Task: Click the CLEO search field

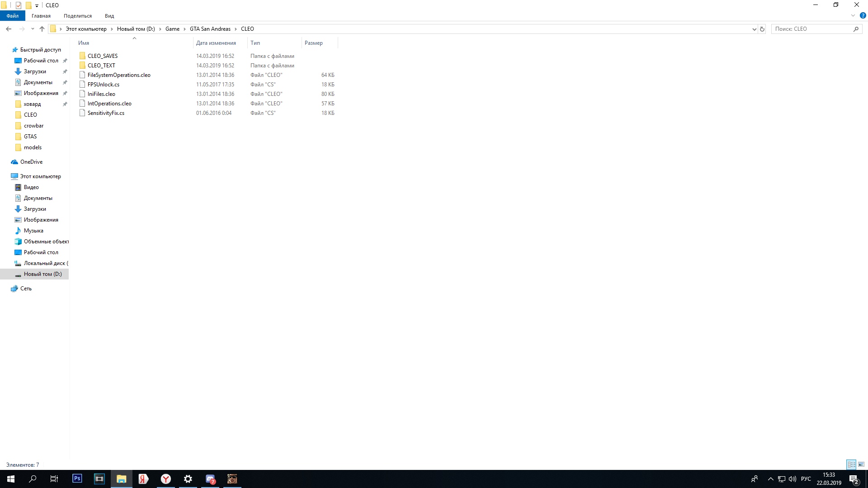Action: pyautogui.click(x=811, y=29)
